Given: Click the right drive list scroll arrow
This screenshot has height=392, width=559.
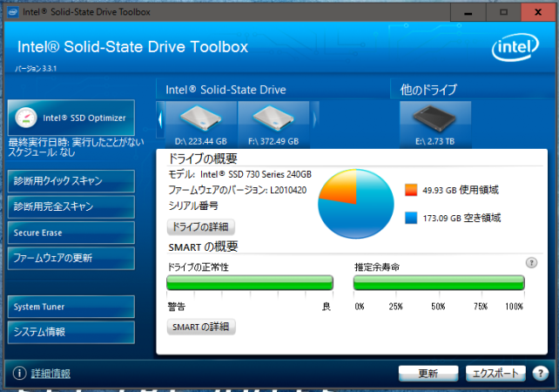Looking at the screenshot, I should pyautogui.click(x=315, y=119).
